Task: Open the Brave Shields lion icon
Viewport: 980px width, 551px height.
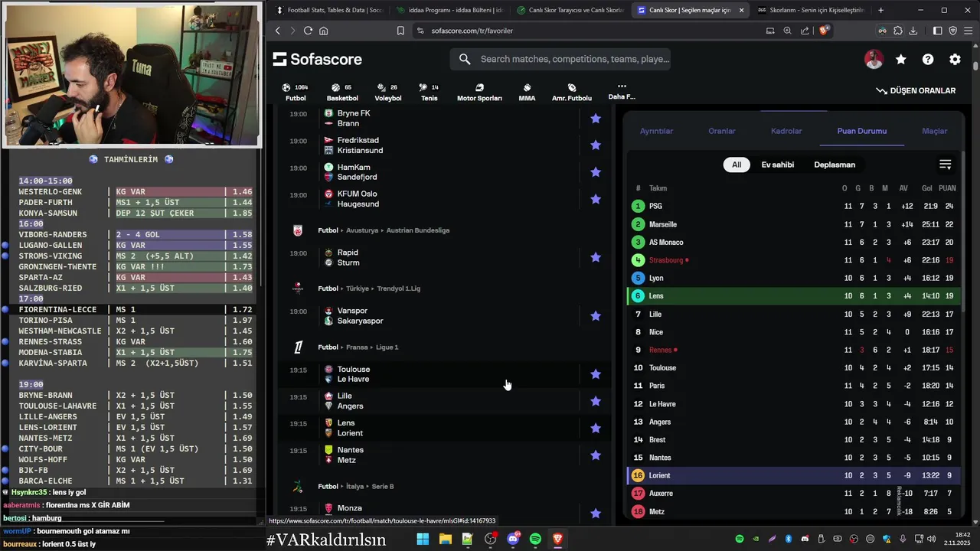Action: (x=824, y=31)
